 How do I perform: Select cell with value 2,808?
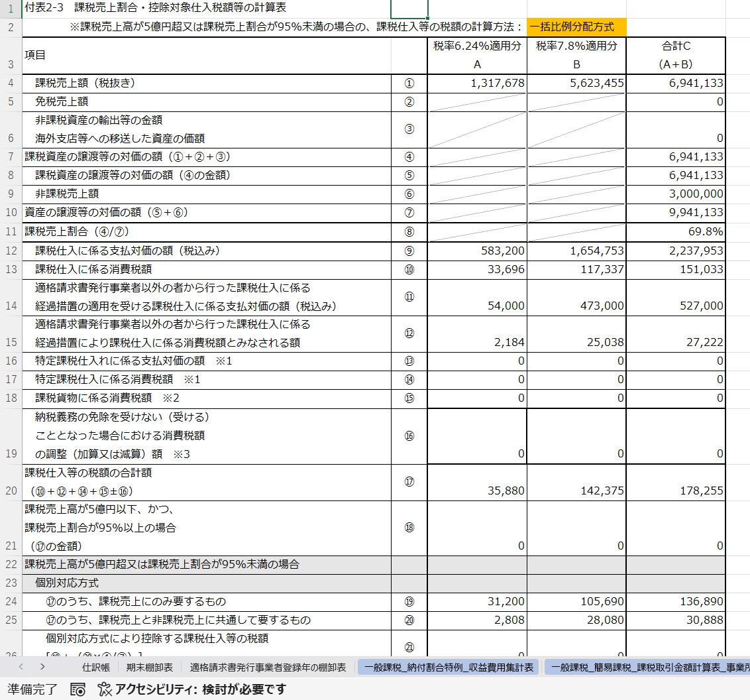pyautogui.click(x=477, y=620)
